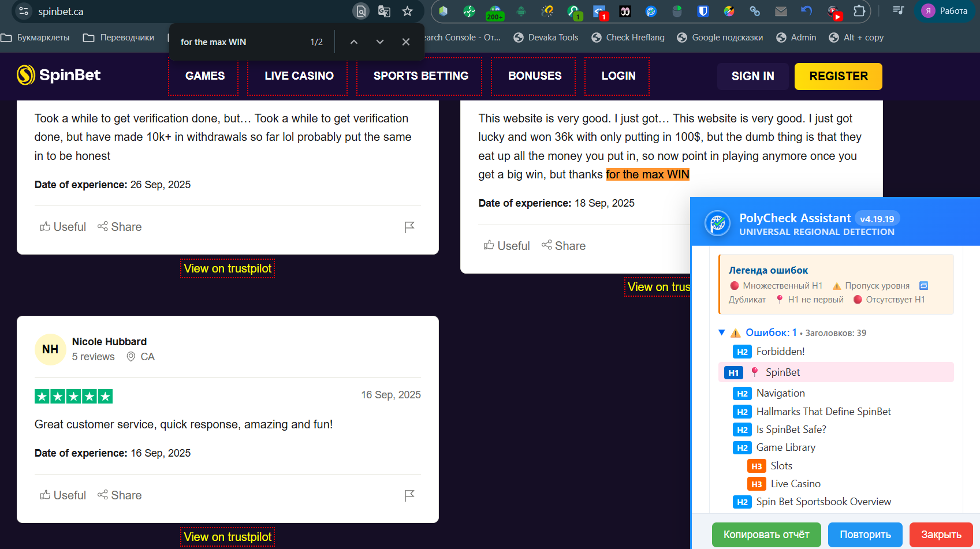Open the Admin bookmark
Viewport: 980px width, 549px height.
point(796,38)
